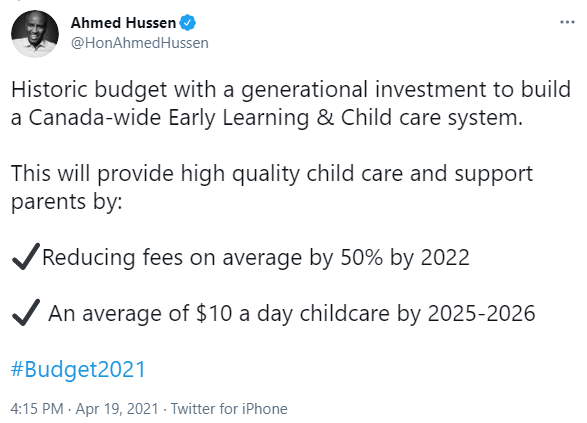This screenshot has height=423, width=587.
Task: Open the Ahmed Hussen display name link
Action: (123, 23)
